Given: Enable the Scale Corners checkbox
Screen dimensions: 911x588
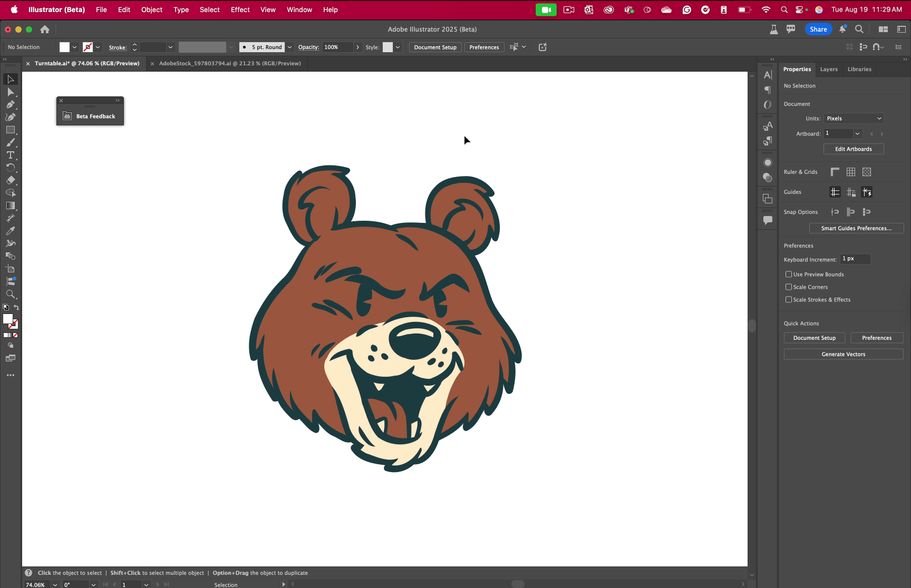Looking at the screenshot, I should (789, 287).
